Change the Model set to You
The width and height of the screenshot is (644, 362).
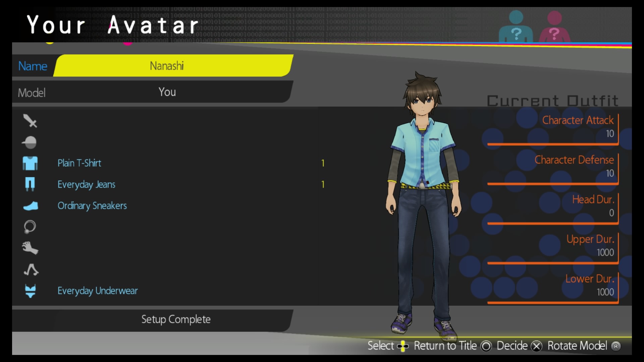[x=167, y=92]
